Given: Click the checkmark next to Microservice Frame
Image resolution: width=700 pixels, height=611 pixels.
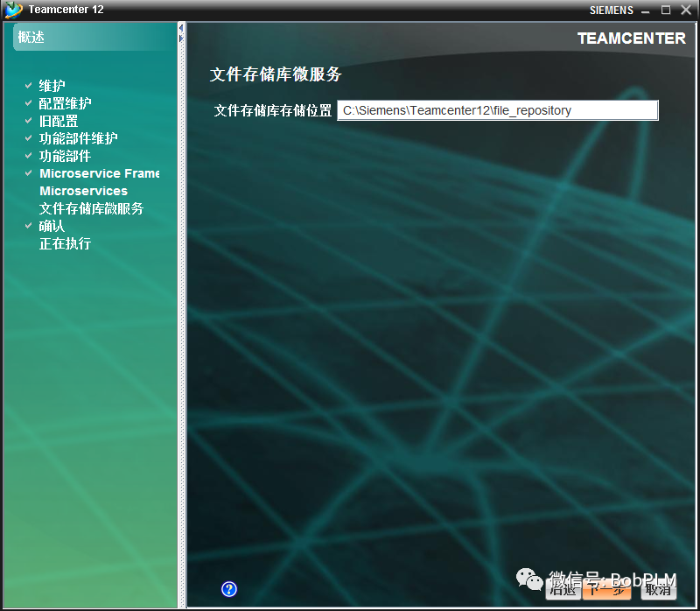Looking at the screenshot, I should [x=29, y=172].
